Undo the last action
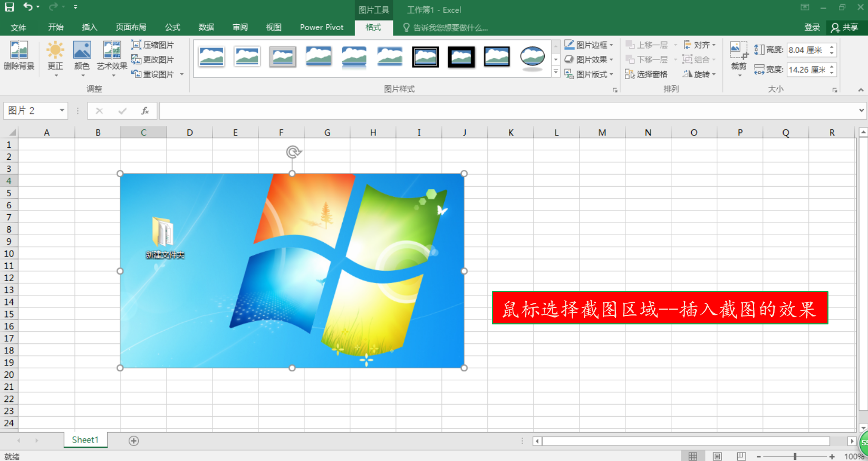 click(x=28, y=7)
